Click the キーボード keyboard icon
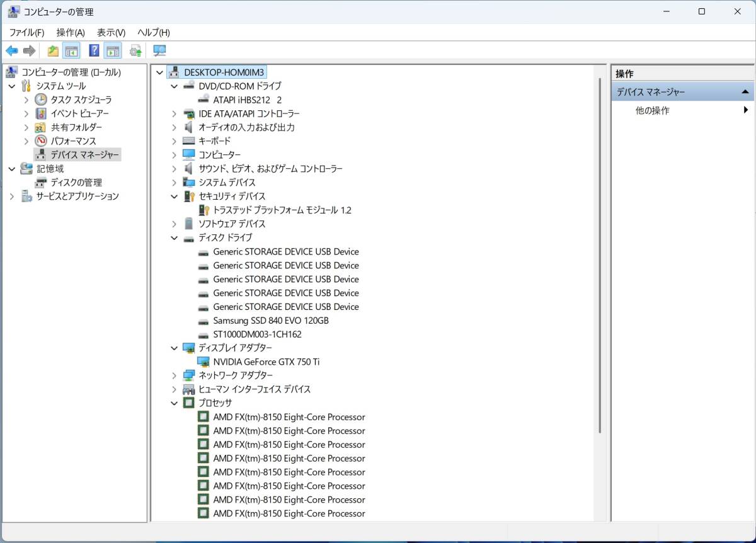Screen dimensions: 756x543 (x=188, y=141)
